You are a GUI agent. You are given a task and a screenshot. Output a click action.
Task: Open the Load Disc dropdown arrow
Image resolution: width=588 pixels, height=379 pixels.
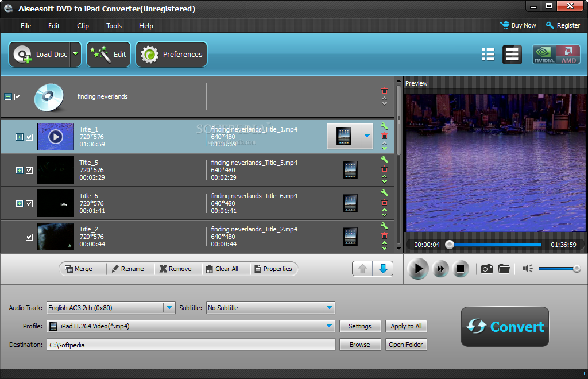point(76,55)
